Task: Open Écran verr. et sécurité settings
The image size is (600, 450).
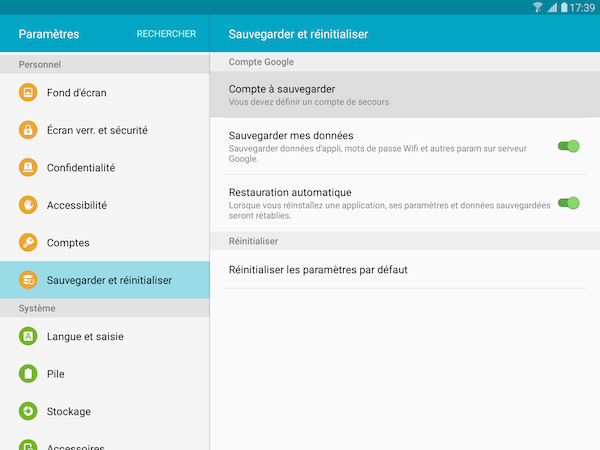Action: point(105,130)
